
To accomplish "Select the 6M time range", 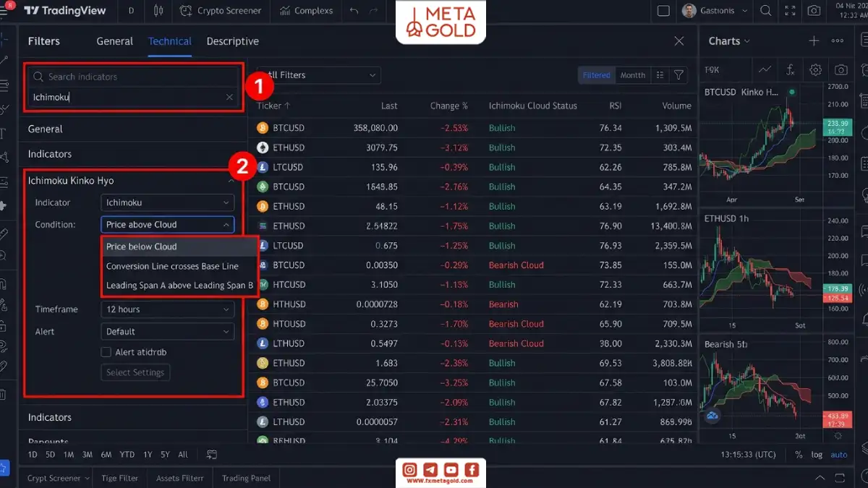I will 106,455.
